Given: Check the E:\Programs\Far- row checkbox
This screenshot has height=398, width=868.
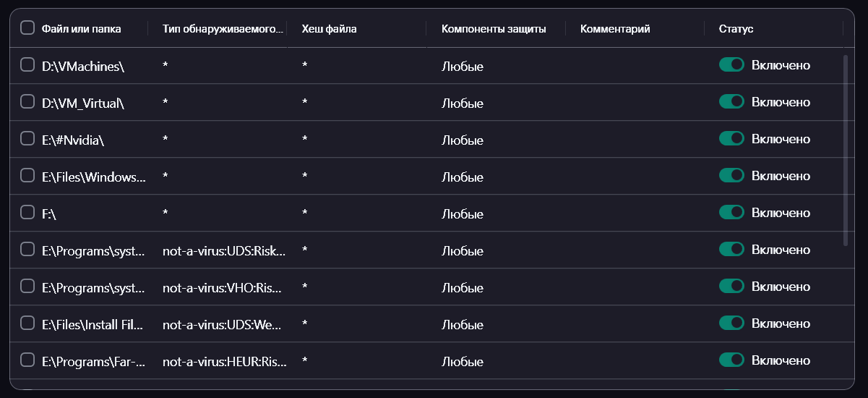Looking at the screenshot, I should (x=27, y=360).
